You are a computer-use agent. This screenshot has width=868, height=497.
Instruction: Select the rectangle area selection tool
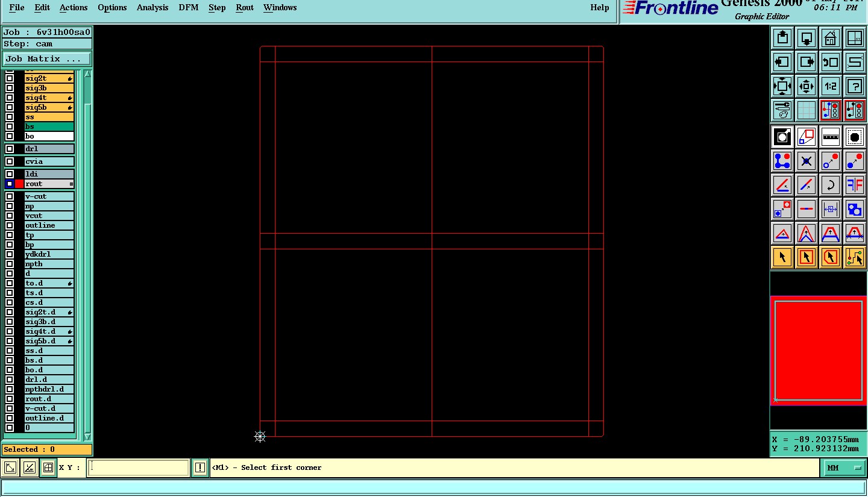[807, 257]
